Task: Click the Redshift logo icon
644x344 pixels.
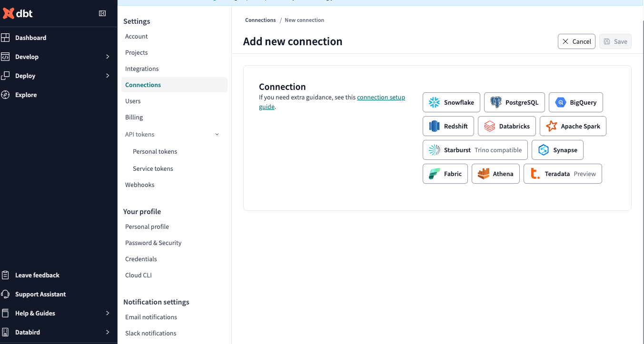Action: pyautogui.click(x=434, y=126)
